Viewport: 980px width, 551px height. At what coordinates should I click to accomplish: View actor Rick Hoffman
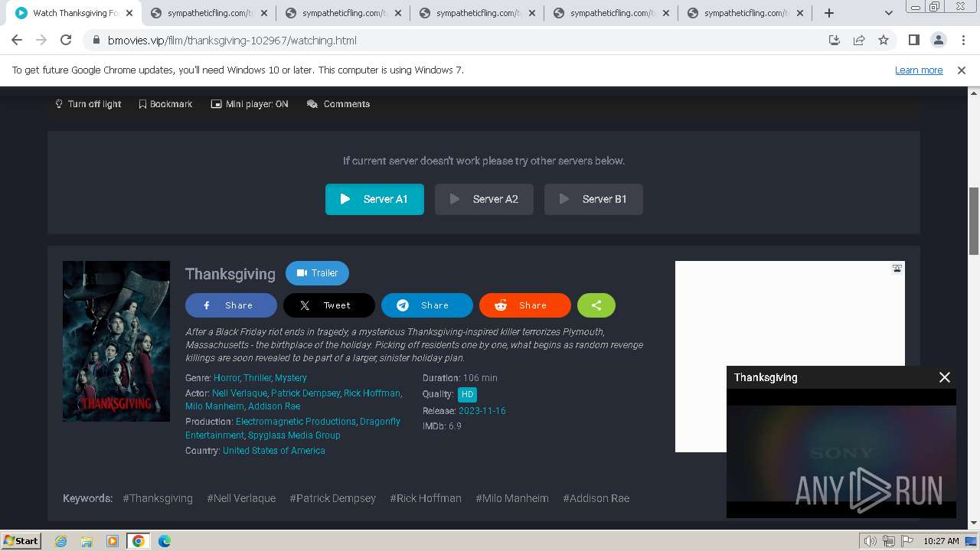tap(372, 393)
